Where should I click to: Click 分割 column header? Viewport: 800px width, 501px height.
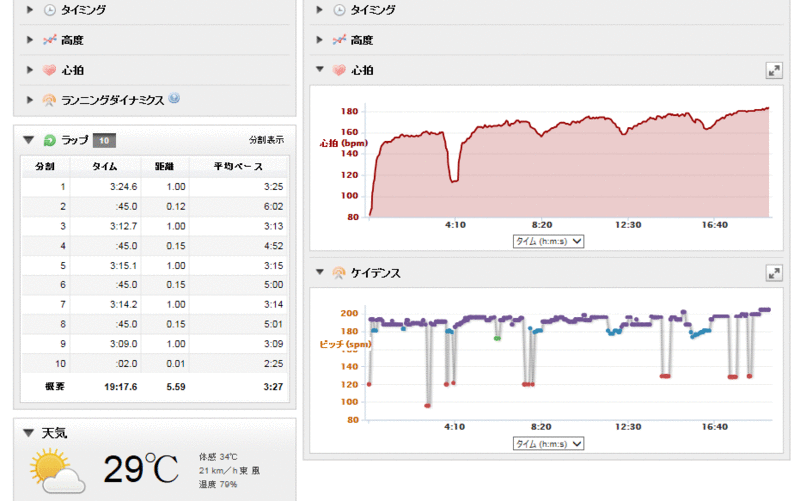pos(45,166)
